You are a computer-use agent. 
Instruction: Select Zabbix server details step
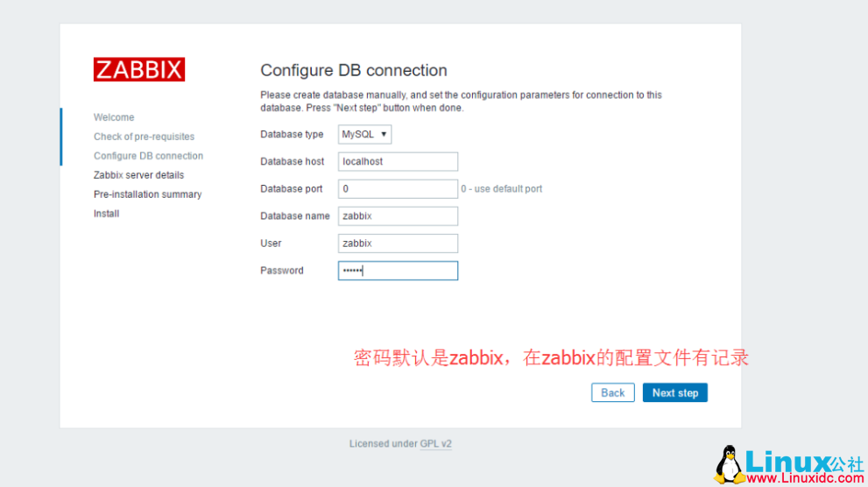tap(138, 175)
